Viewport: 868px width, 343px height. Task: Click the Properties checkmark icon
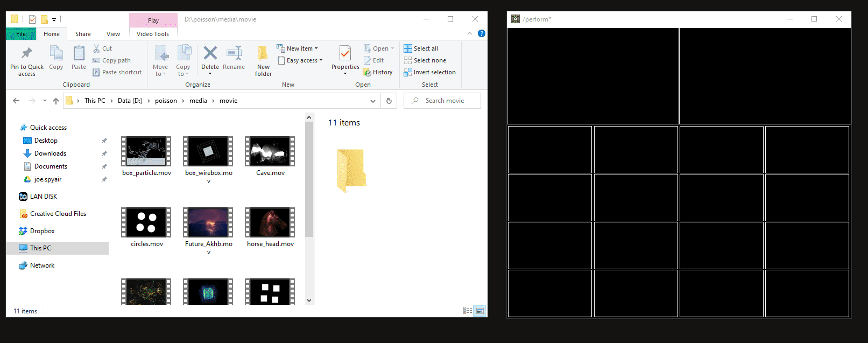345,53
